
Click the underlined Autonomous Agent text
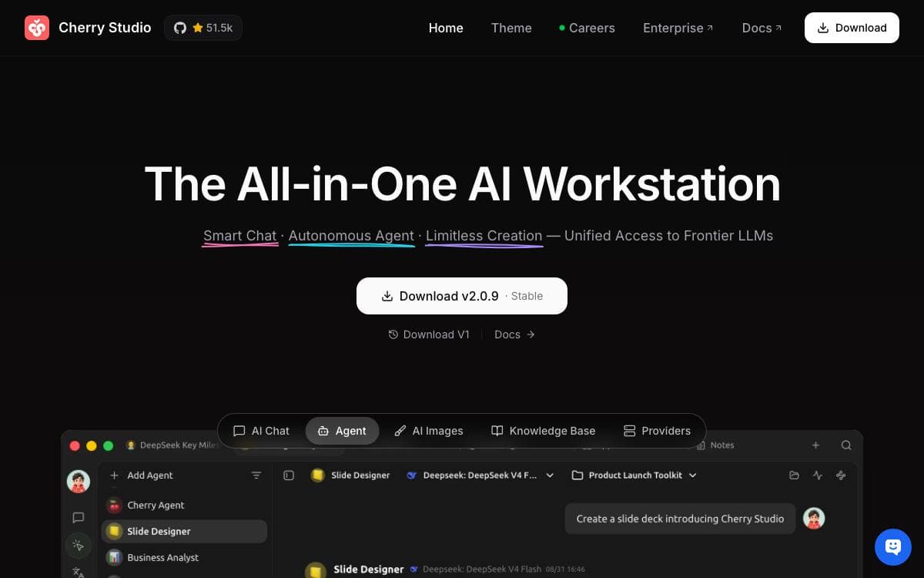pyautogui.click(x=351, y=236)
